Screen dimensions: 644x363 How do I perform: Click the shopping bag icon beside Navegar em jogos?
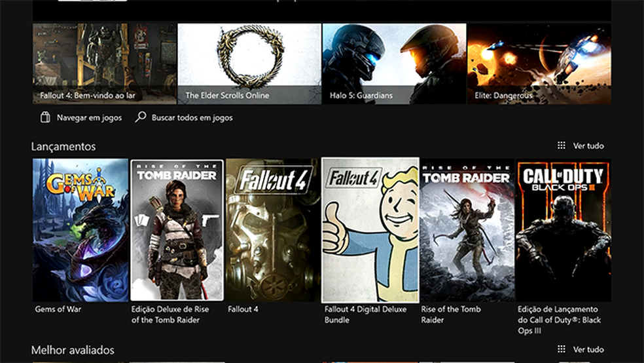[45, 117]
